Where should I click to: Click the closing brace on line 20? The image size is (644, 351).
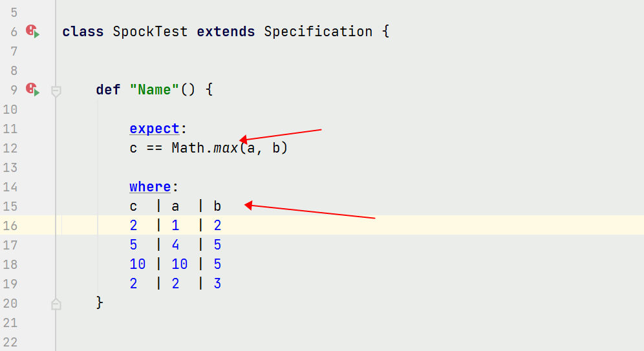click(x=100, y=303)
